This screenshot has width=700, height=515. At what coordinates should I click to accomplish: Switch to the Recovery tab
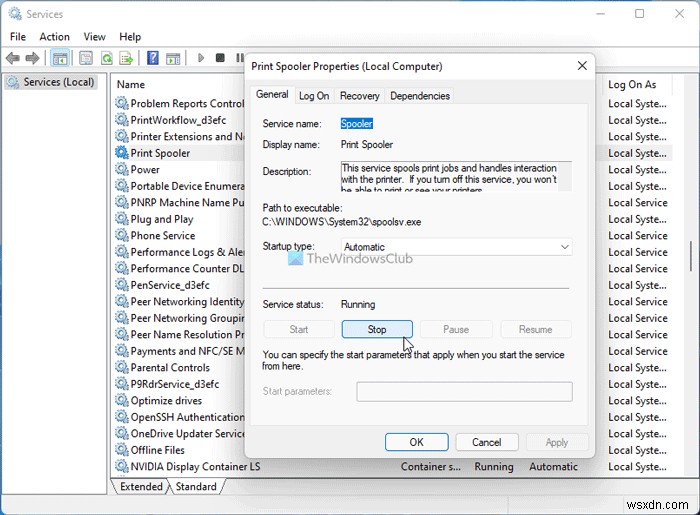click(x=359, y=96)
